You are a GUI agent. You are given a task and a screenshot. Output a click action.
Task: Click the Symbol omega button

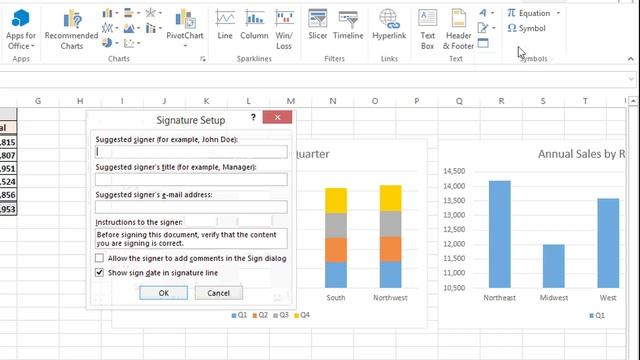527,28
